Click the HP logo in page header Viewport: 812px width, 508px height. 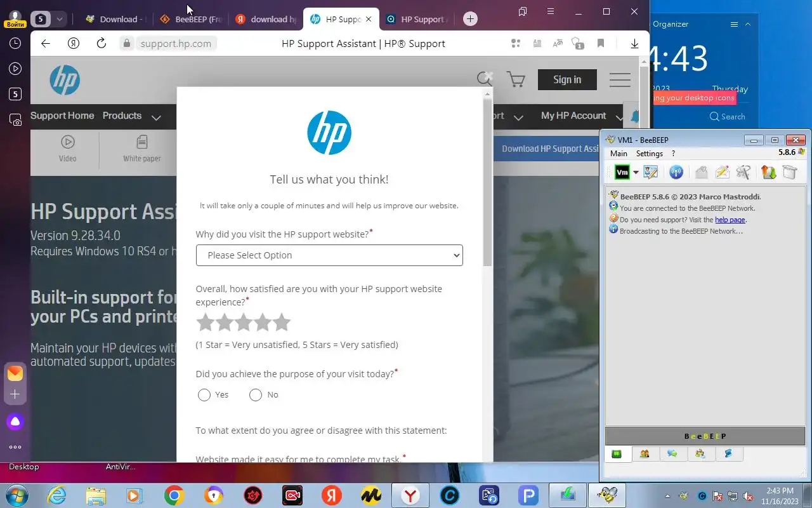(65, 80)
